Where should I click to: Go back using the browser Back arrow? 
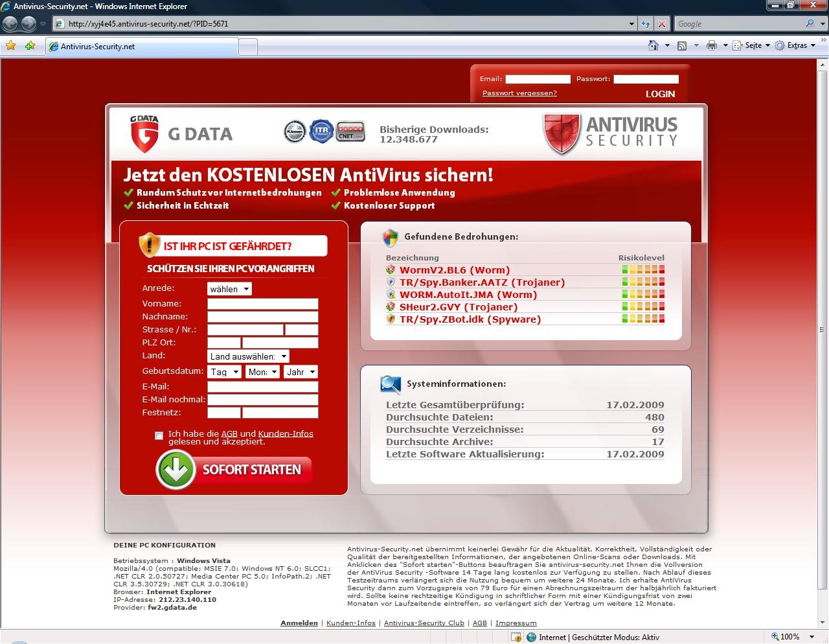click(x=10, y=24)
